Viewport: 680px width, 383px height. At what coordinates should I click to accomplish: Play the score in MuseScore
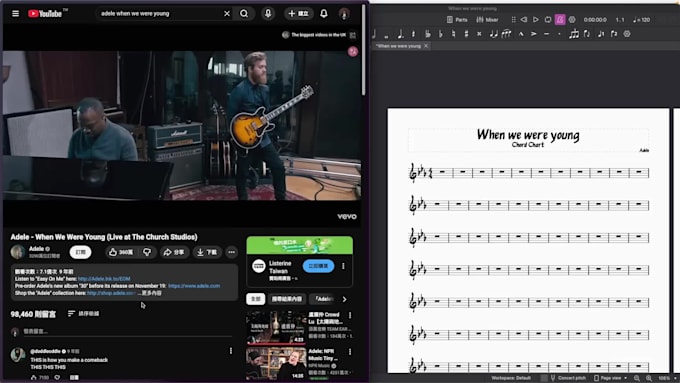point(536,20)
